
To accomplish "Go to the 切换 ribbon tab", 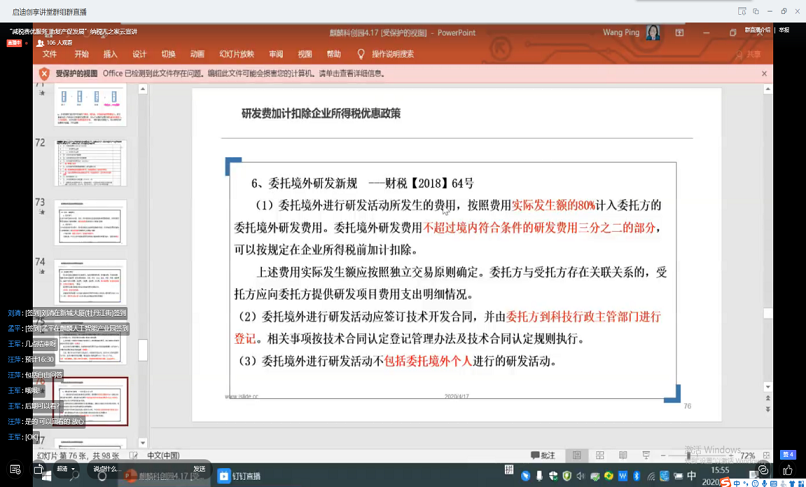I will point(168,54).
